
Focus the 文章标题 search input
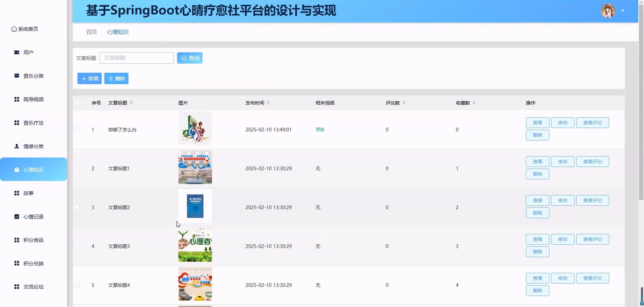(137, 58)
